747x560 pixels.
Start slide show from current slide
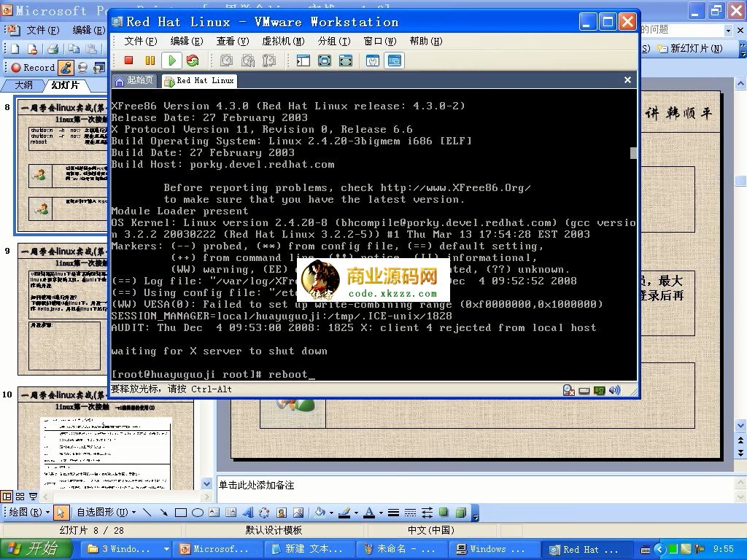tap(33, 497)
